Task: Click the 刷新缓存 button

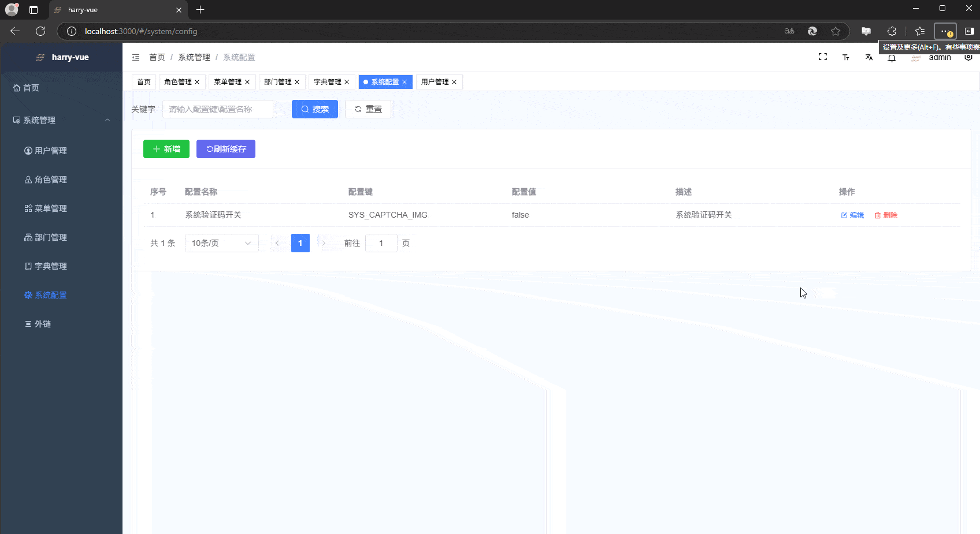Action: [x=226, y=149]
